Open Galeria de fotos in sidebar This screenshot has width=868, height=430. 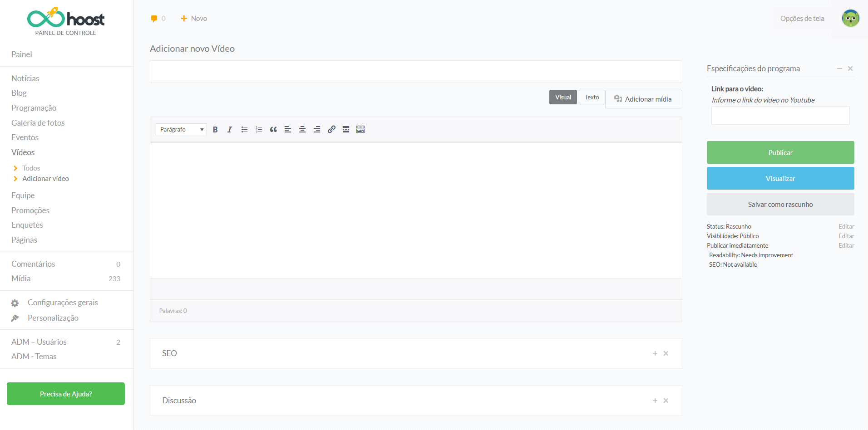tap(38, 123)
